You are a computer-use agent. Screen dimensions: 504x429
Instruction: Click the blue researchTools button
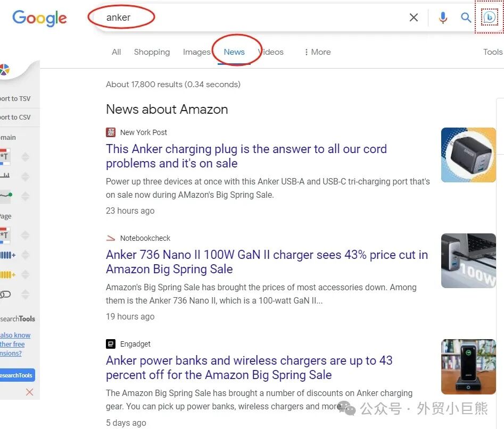pos(18,375)
